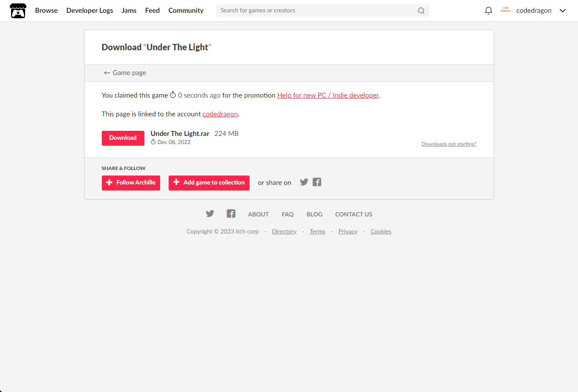578x392 pixels.
Task: Open itch.io Twitter in footer
Action: click(210, 214)
